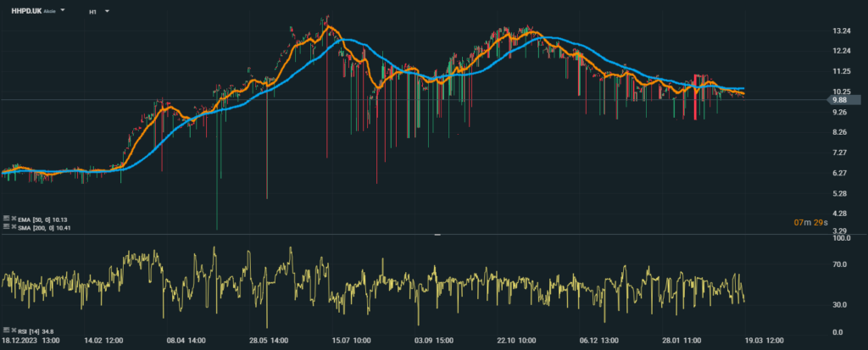The image size is (868, 350).
Task: Click the 22.10 10:00 time axis label
Action: 516,340
